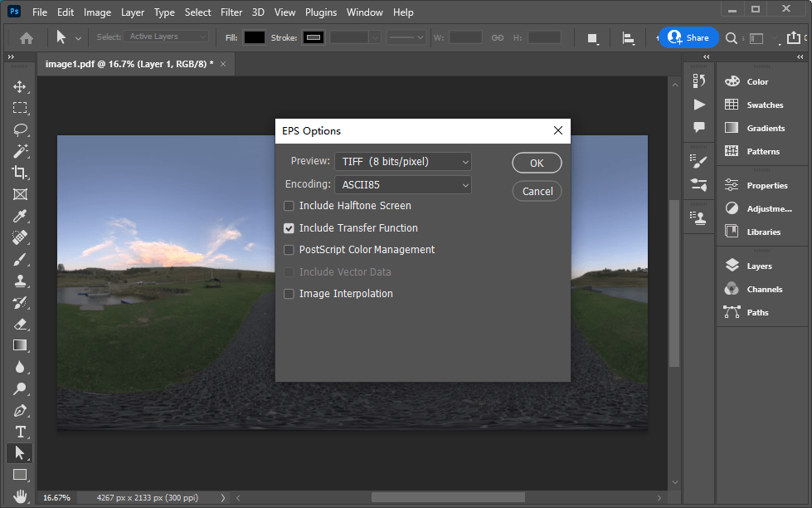Uncheck Include Transfer Function
Image resolution: width=812 pixels, height=508 pixels.
289,227
